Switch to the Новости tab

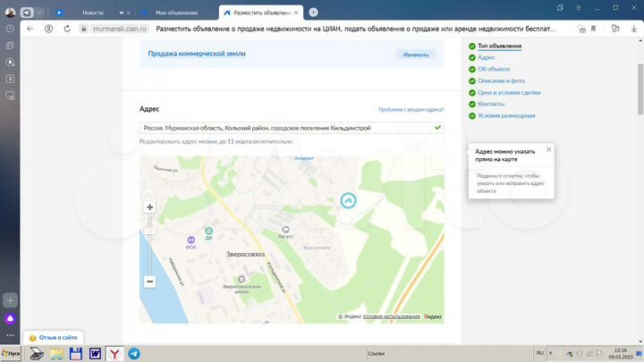[x=93, y=13]
